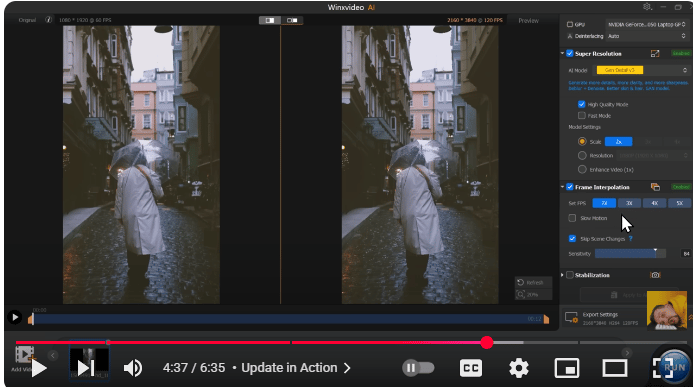Enable miniplayer mode

pos(567,368)
